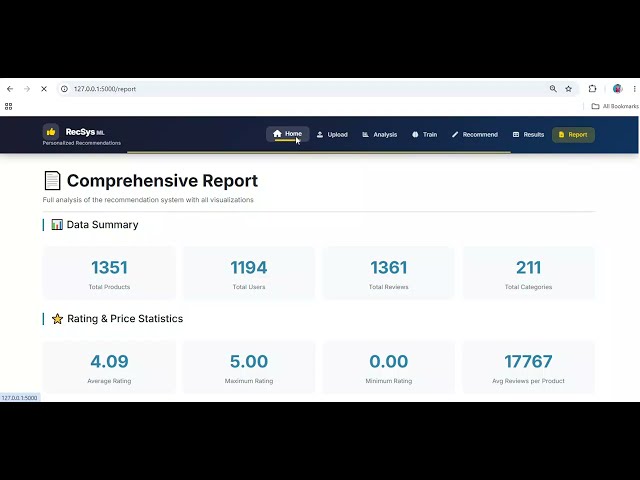Screen dimensions: 640x480
Task: Open the Results nav item
Action: tap(529, 135)
